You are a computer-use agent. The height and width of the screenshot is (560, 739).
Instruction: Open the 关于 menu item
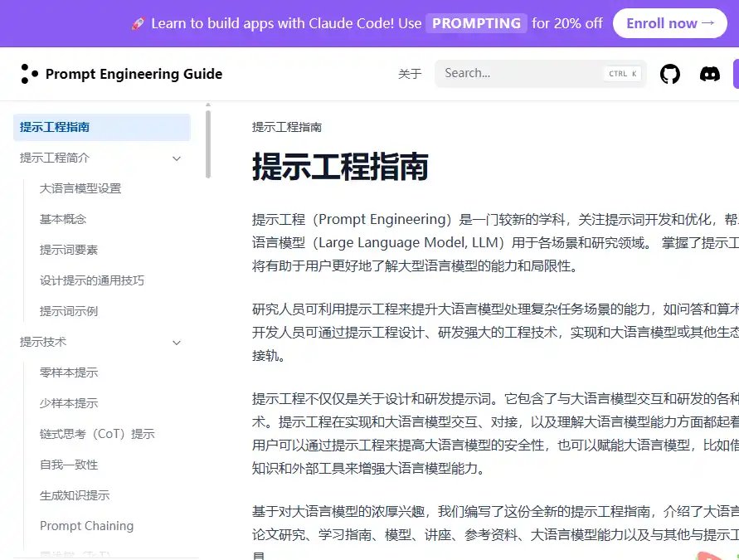410,74
